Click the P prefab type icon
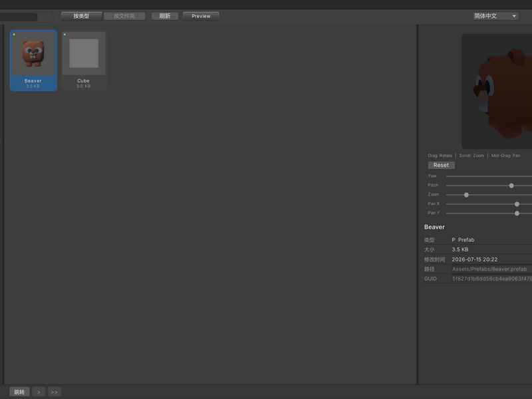Image resolution: width=532 pixels, height=399 pixels. pyautogui.click(x=454, y=240)
